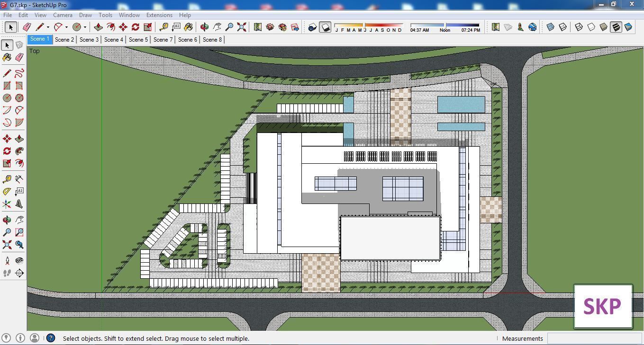Pick the Circle tool in left palette
Screen dimensions: 644x345
click(7, 98)
